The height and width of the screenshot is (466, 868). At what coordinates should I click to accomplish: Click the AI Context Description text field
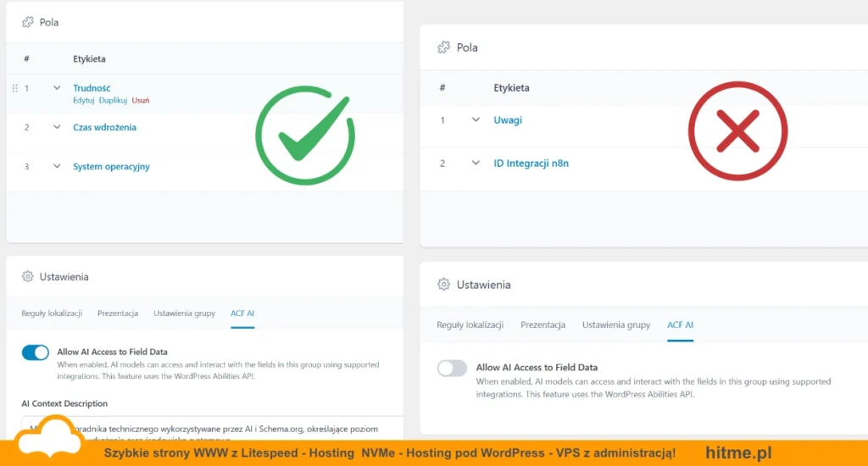212,429
